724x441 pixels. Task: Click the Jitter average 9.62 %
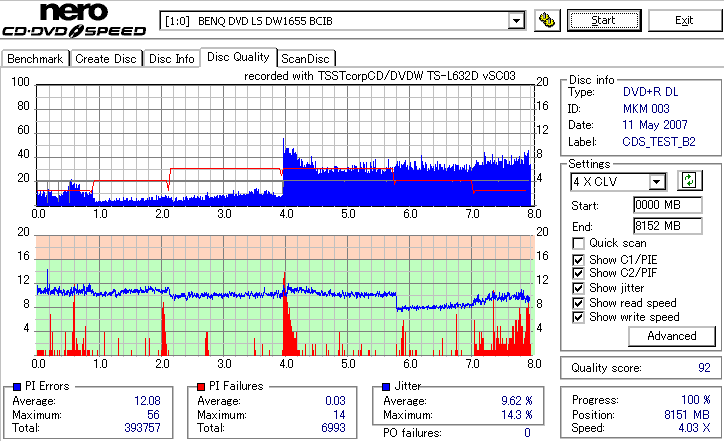[x=517, y=401]
